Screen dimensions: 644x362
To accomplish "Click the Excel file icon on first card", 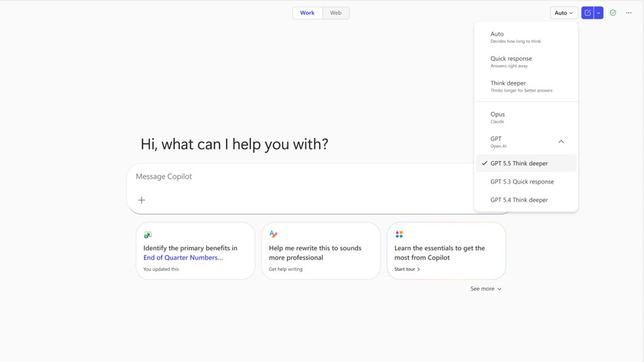I will 148,235.
